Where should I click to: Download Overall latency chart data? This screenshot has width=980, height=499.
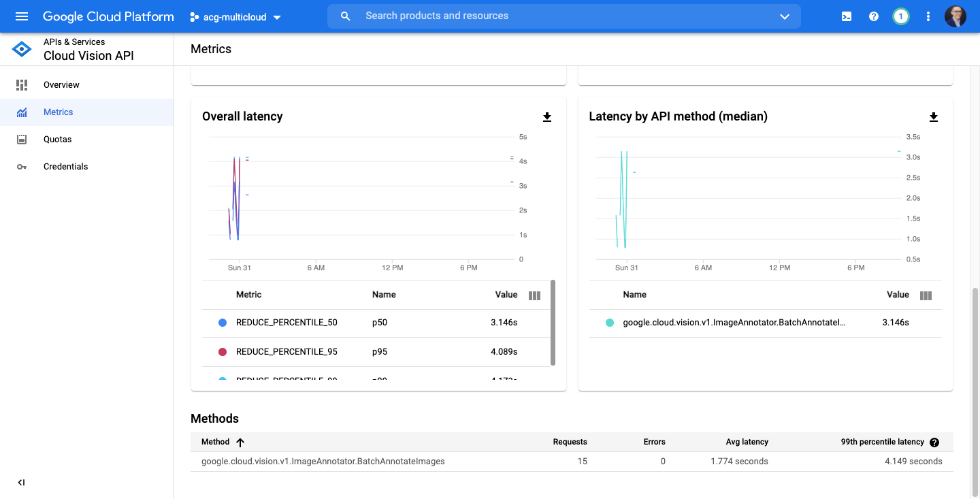pos(547,117)
